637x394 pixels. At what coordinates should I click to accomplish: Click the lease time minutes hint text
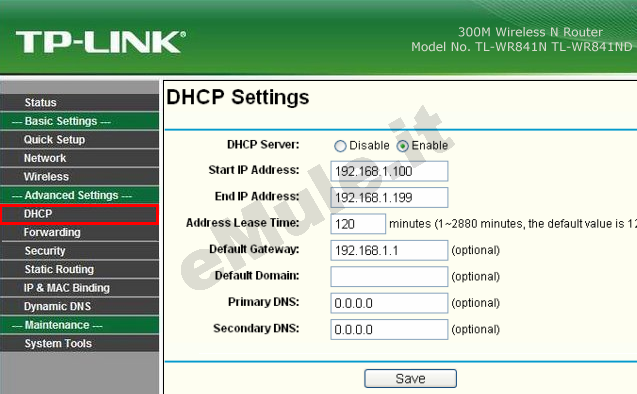coord(513,224)
